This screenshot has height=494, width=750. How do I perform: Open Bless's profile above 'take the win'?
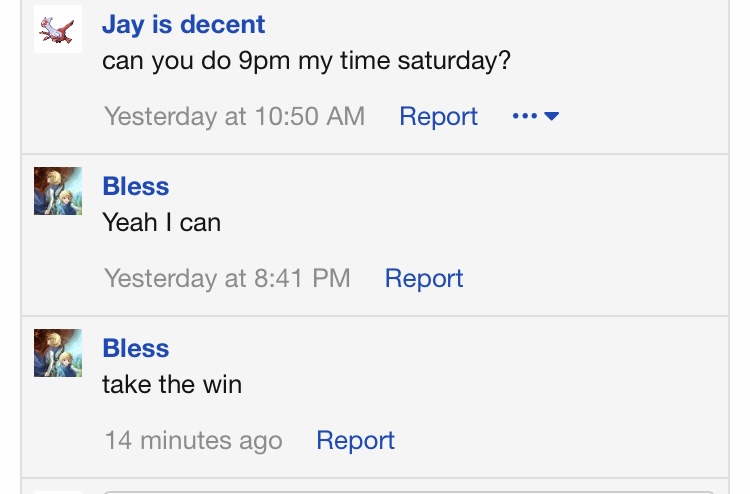click(136, 348)
